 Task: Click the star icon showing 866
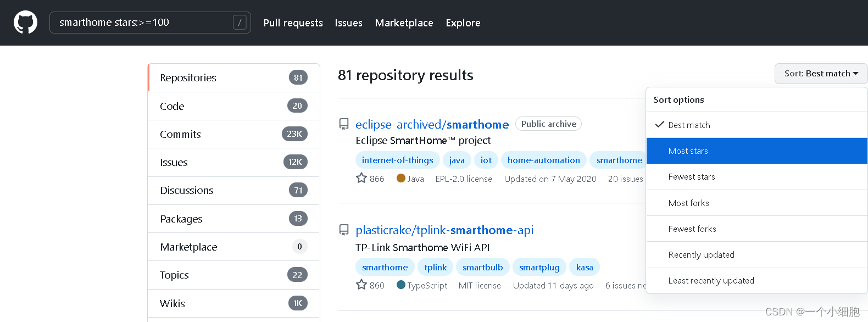coord(361,178)
